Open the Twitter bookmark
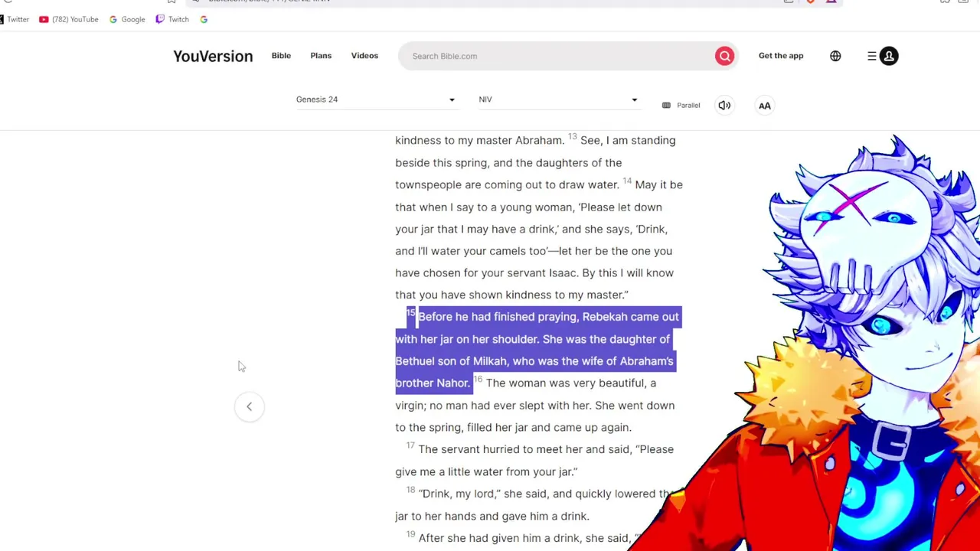Viewport: 980px width, 551px height. point(14,19)
